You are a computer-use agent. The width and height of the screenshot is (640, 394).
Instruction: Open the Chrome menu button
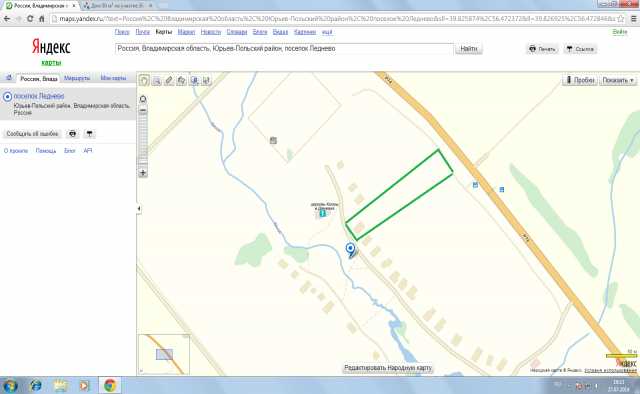[x=634, y=19]
